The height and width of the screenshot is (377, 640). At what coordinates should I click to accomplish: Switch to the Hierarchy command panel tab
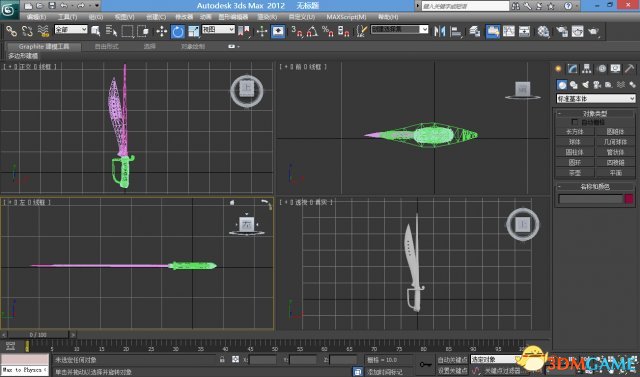point(587,69)
